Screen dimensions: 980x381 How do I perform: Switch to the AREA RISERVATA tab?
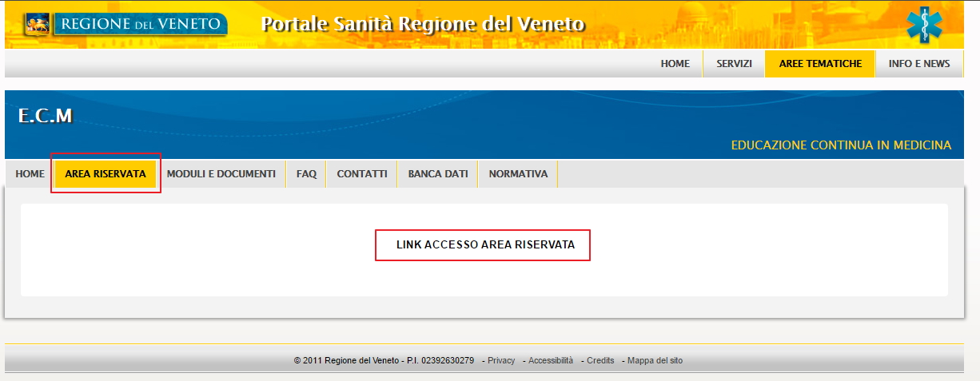[x=106, y=174]
